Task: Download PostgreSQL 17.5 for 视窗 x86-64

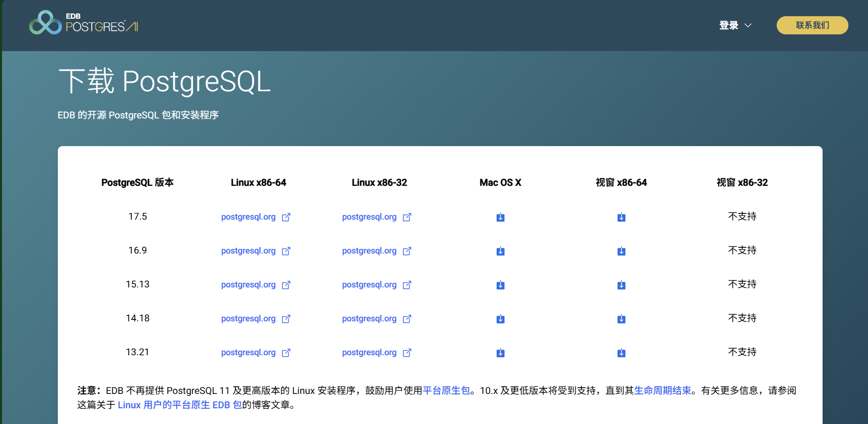Action: pos(621,217)
